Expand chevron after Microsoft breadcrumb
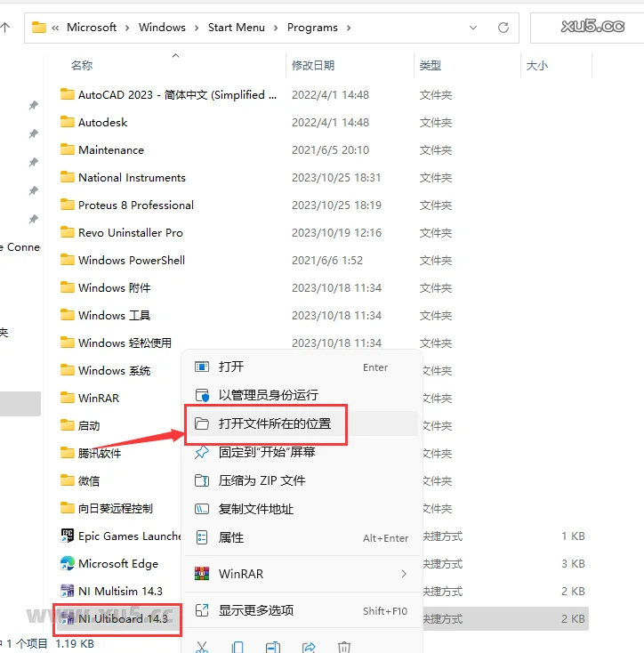The image size is (644, 653). pos(127,28)
